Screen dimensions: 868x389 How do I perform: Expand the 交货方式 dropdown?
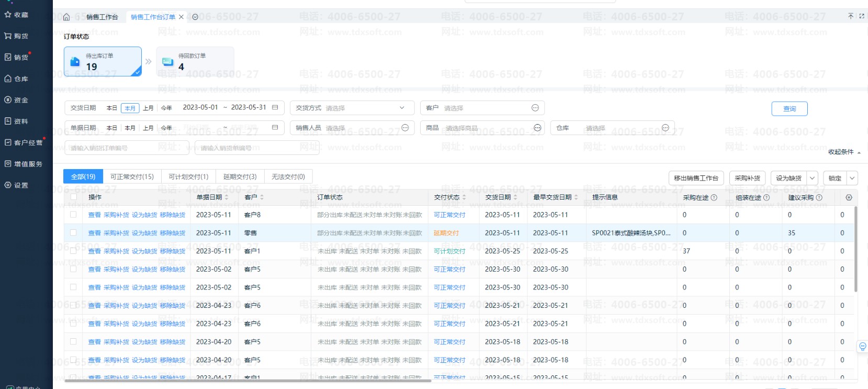[x=402, y=108]
